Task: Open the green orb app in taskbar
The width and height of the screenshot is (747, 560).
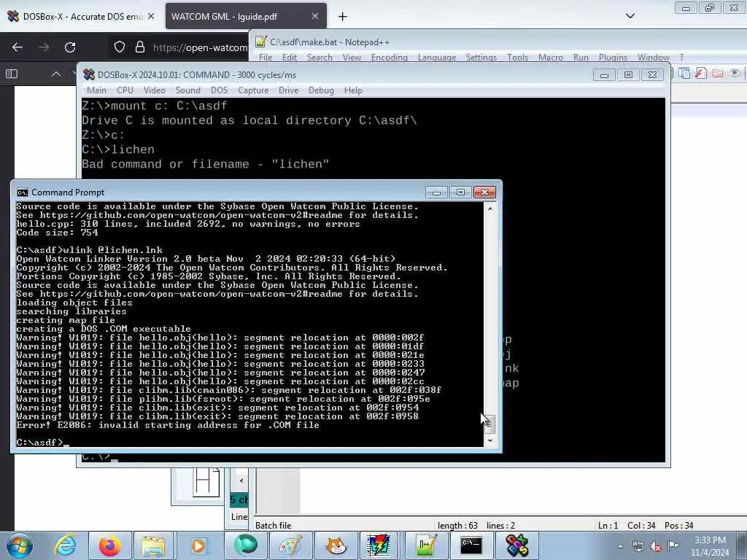Action: [x=246, y=545]
